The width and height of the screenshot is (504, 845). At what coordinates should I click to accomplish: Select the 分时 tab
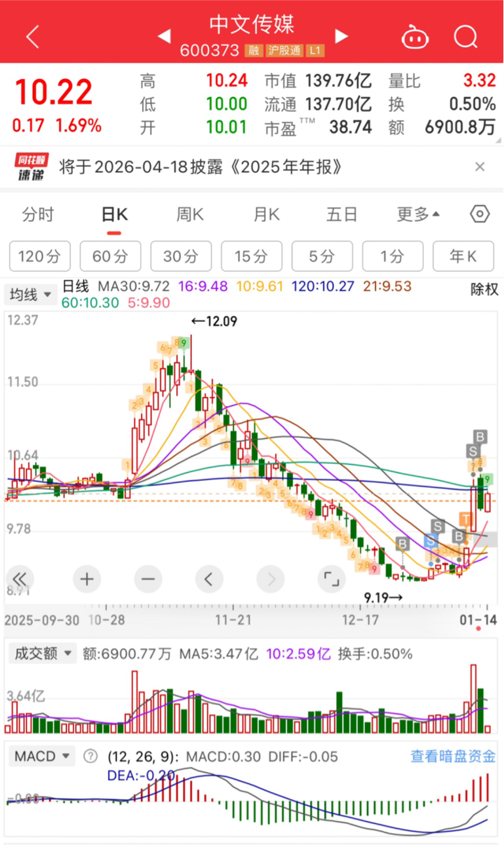[x=38, y=214]
